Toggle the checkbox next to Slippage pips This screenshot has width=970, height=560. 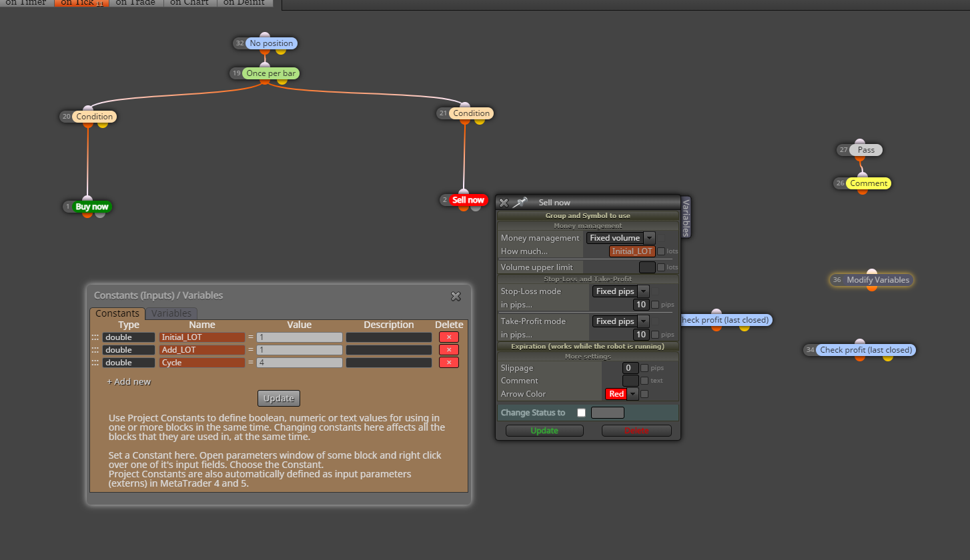click(644, 368)
